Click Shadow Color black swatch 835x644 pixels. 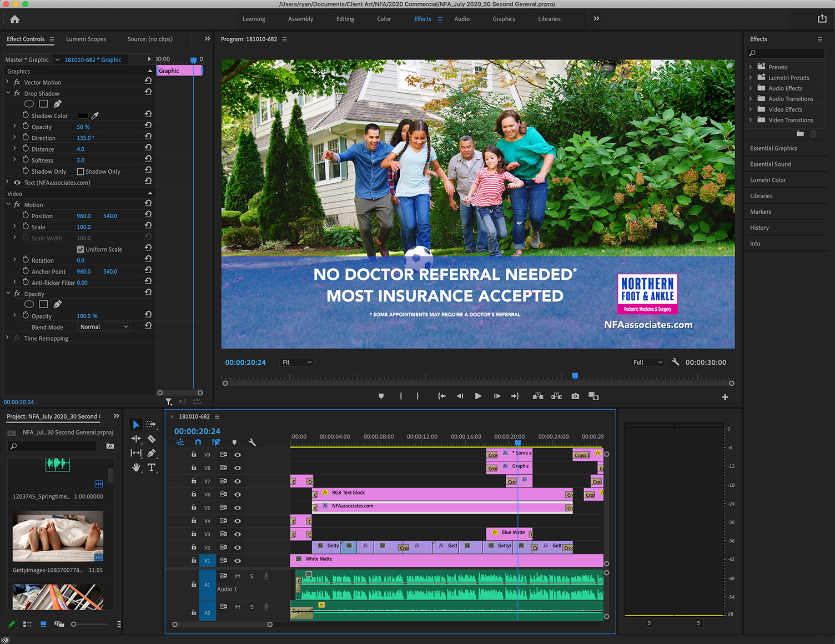point(83,115)
